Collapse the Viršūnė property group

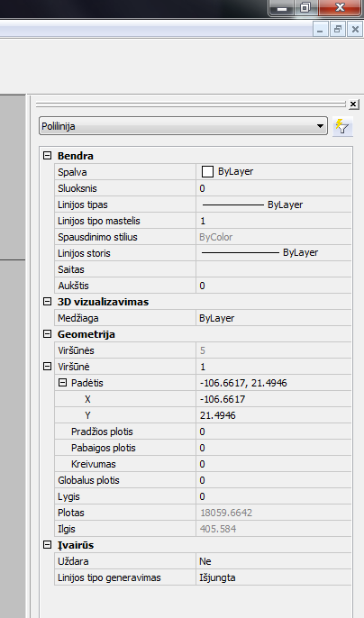click(48, 367)
